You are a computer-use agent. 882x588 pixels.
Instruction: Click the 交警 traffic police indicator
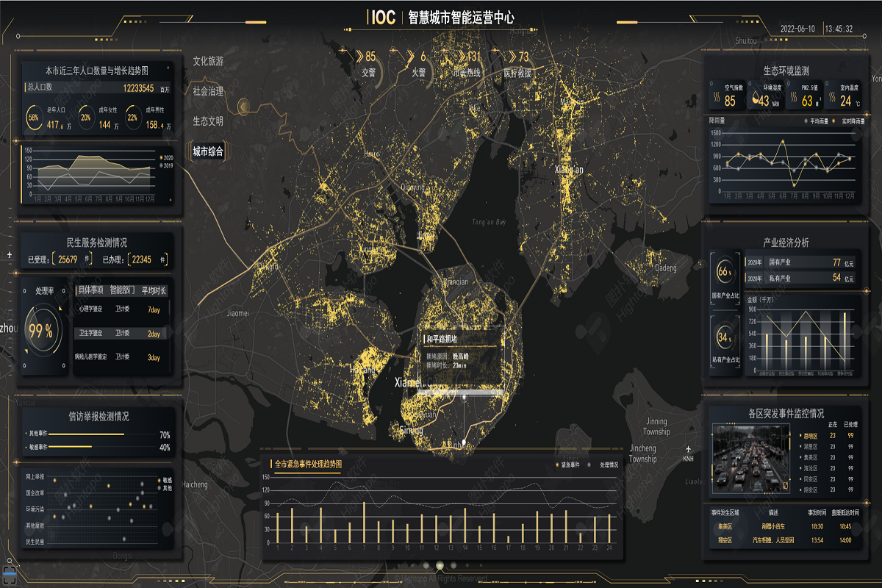click(x=367, y=63)
